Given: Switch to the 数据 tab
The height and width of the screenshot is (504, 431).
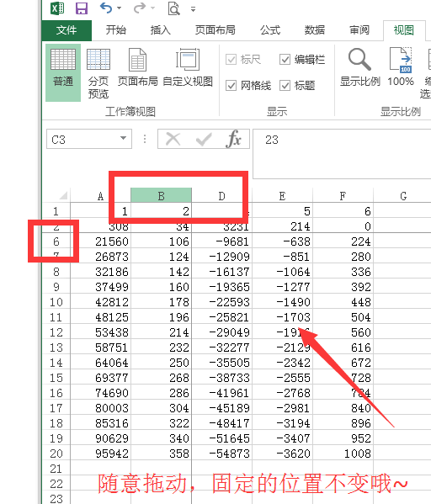Looking at the screenshot, I should click(315, 30).
